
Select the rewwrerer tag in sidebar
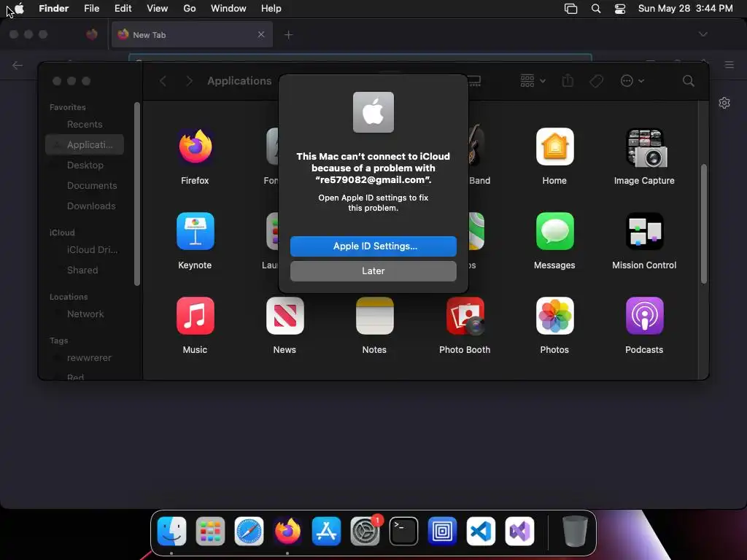coord(85,357)
